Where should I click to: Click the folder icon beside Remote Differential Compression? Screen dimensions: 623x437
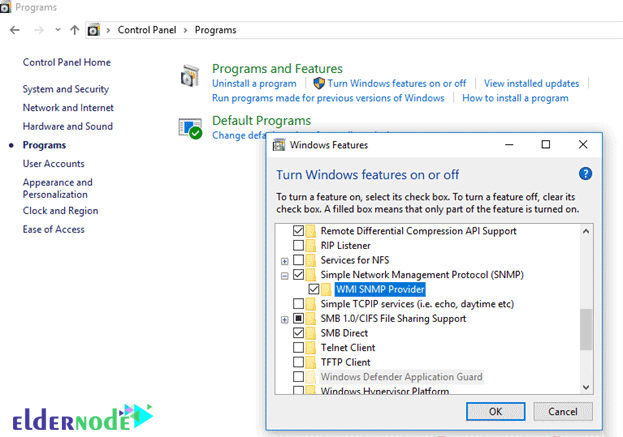[311, 231]
